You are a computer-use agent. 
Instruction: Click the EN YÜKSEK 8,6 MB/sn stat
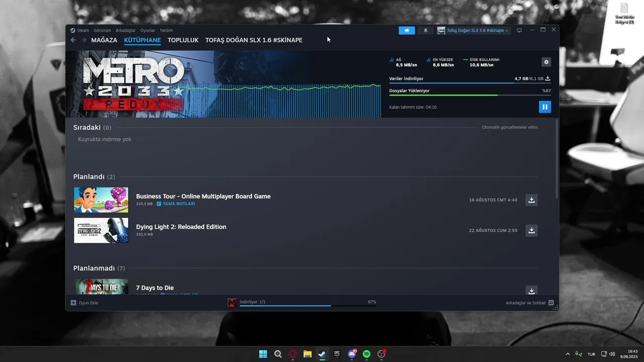pyautogui.click(x=440, y=62)
